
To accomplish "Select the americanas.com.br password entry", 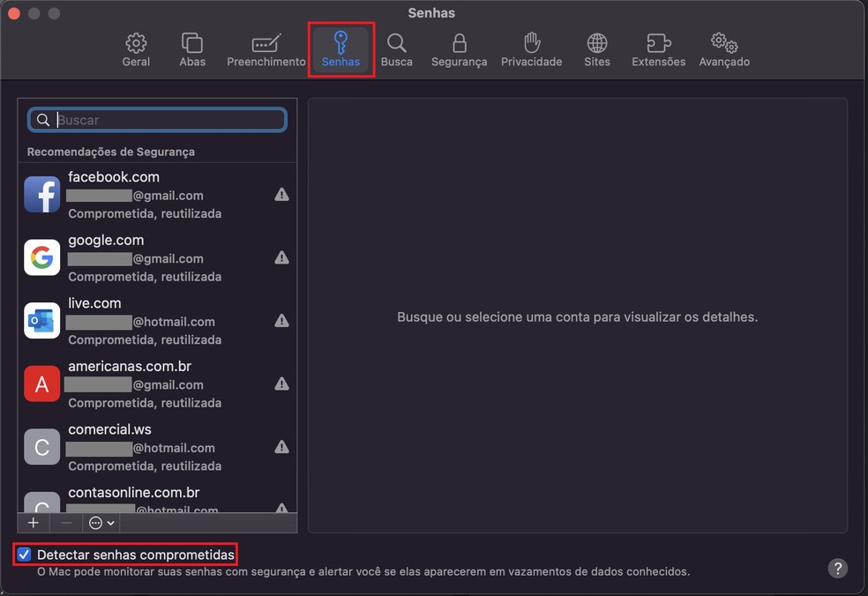I will click(157, 384).
